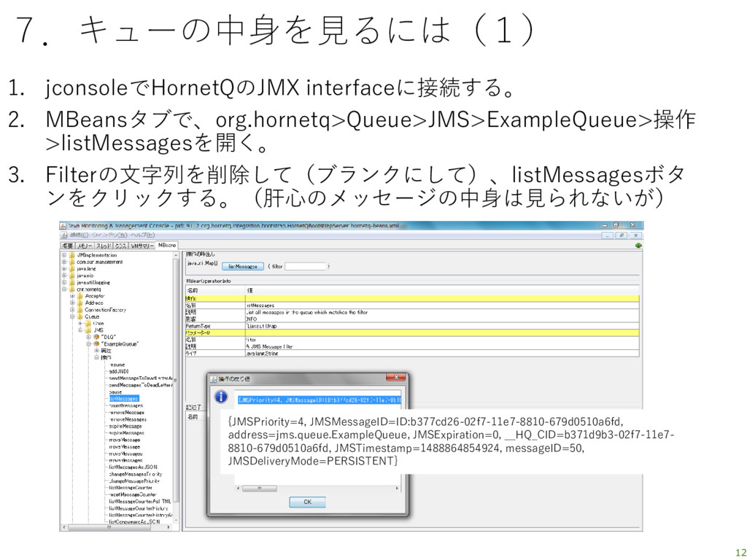Click the DLQ MBean icon

pos(96,337)
